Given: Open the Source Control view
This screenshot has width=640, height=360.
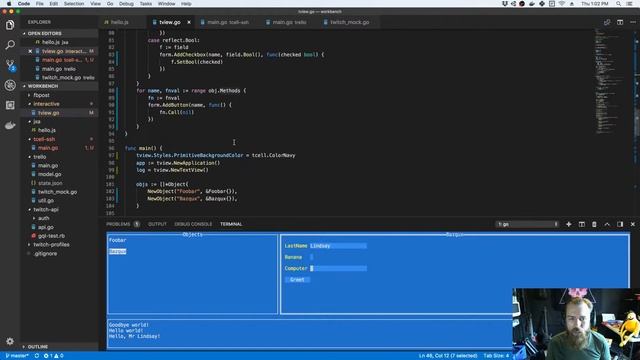Looking at the screenshot, I should [10, 64].
